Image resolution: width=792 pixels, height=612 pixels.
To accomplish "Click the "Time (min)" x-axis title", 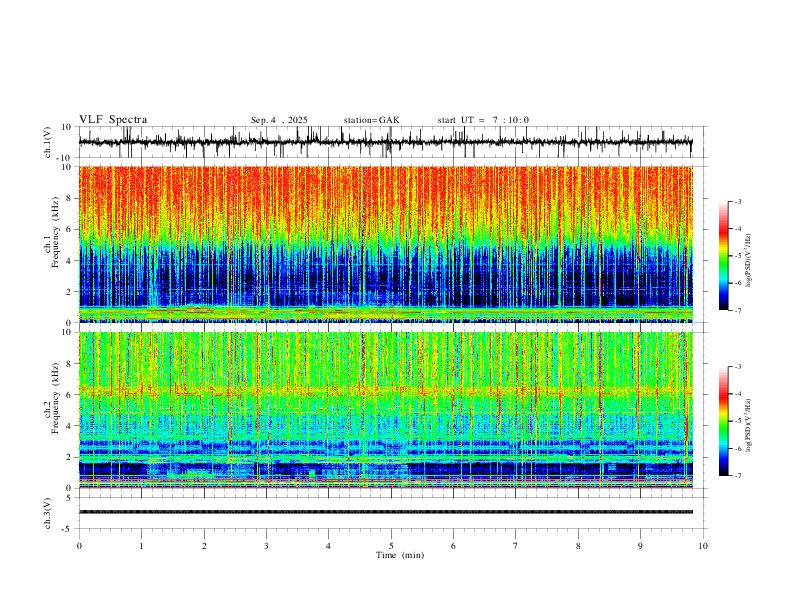I will 400,555.
